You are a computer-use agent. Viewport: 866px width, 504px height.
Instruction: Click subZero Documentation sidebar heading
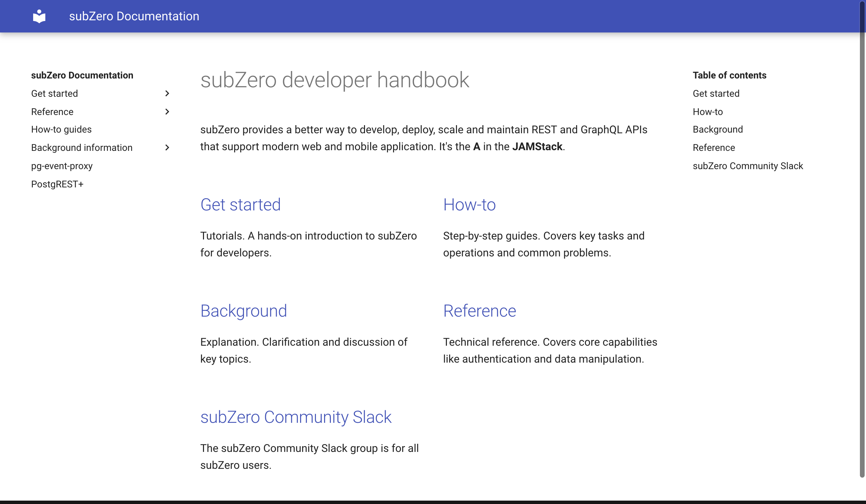82,75
